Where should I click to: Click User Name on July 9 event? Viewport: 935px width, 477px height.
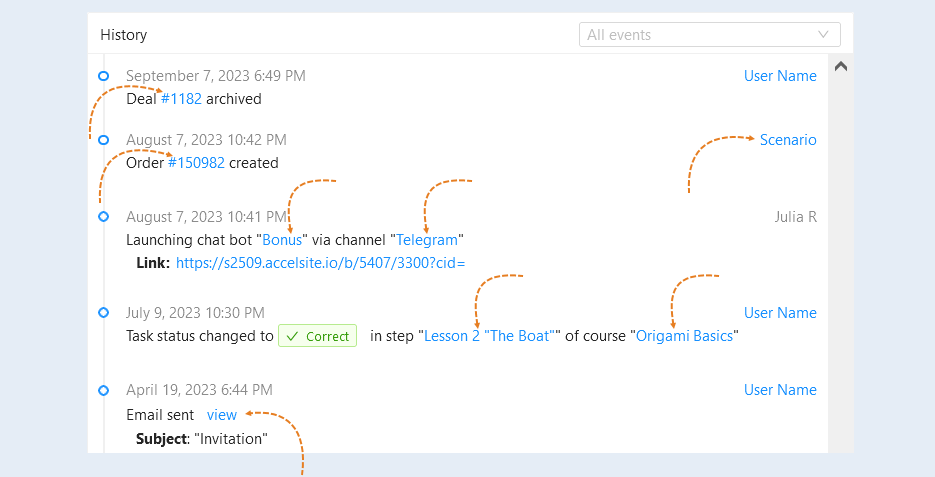tap(780, 312)
